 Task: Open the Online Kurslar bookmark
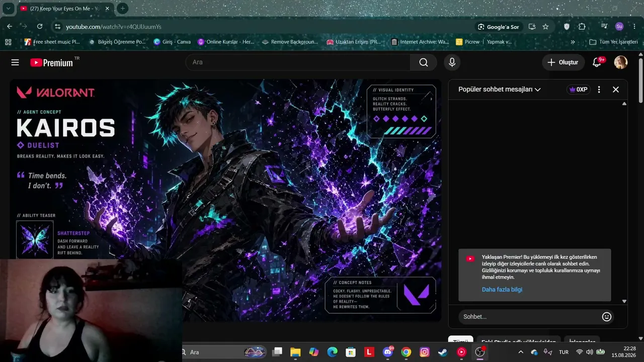[226, 42]
